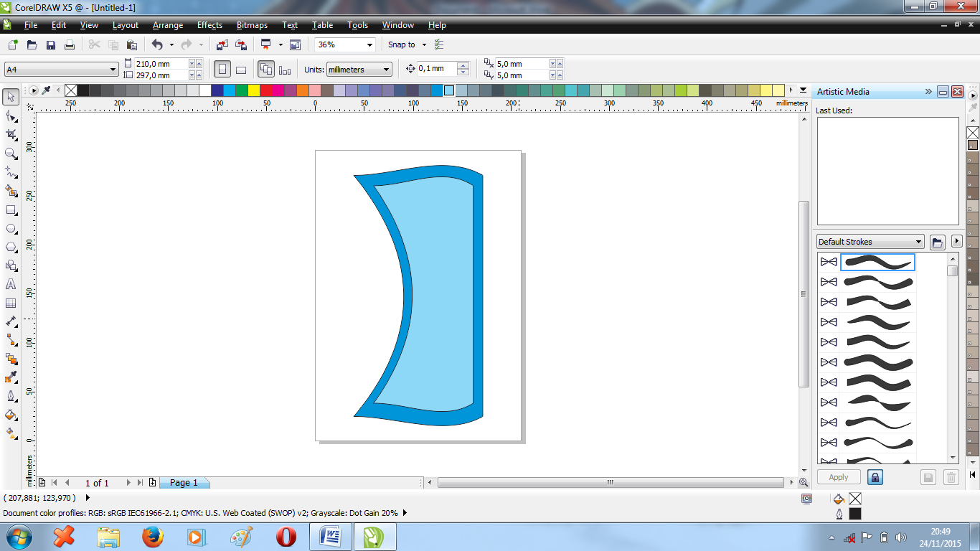980x551 pixels.
Task: Select the Text tool (letter A)
Action: click(x=11, y=285)
